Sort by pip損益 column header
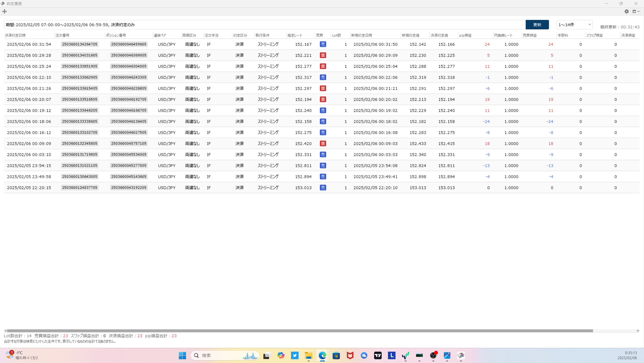Screen dimensions: 644x363 [465, 35]
